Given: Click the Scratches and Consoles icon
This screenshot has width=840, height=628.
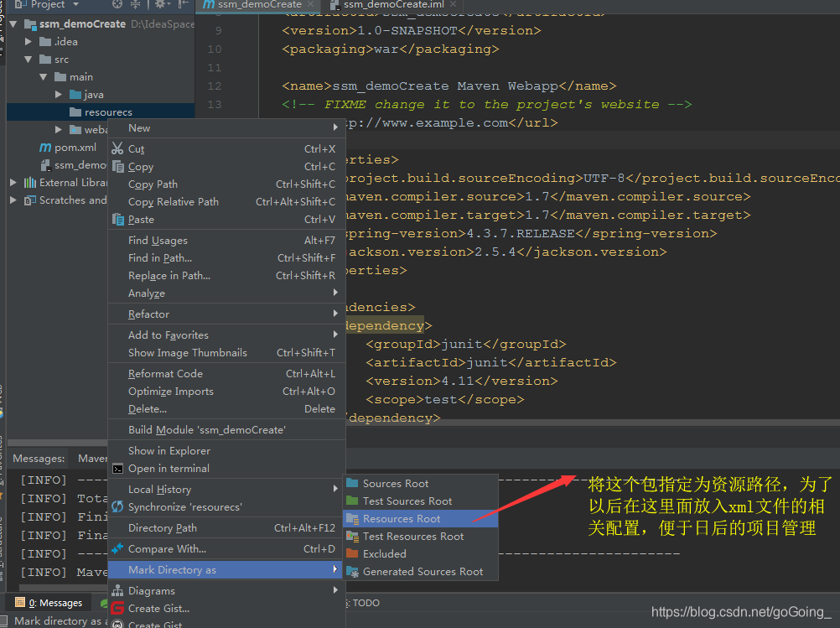Looking at the screenshot, I should click(x=30, y=200).
